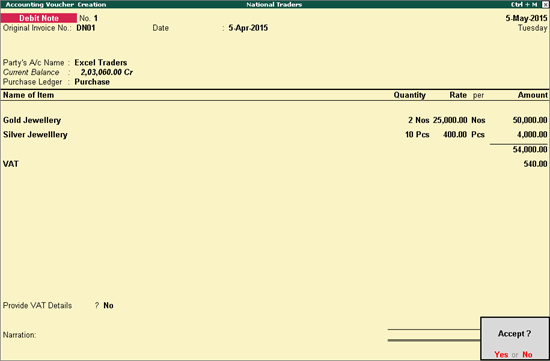Click the Gold Jewellery rate 25,000.00
550x361 pixels.
[x=450, y=120]
